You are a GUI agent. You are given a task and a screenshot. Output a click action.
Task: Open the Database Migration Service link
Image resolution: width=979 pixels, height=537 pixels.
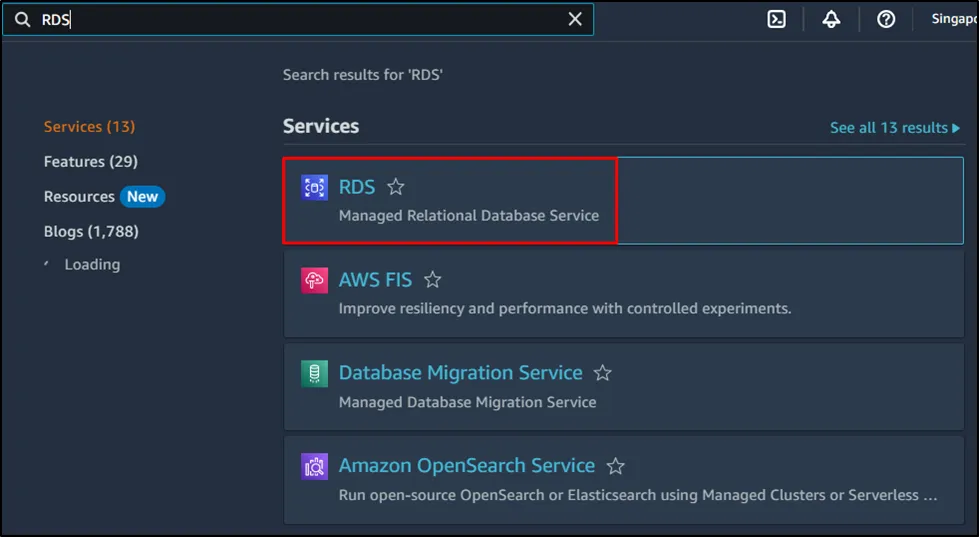click(x=460, y=373)
